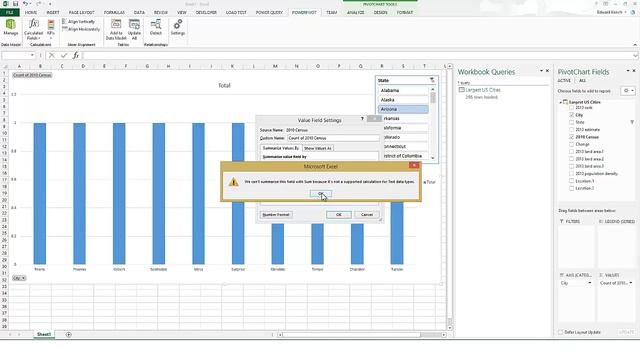Open Show Values As tab in dialog
This screenshot has height=360, width=640.
coord(318,149)
